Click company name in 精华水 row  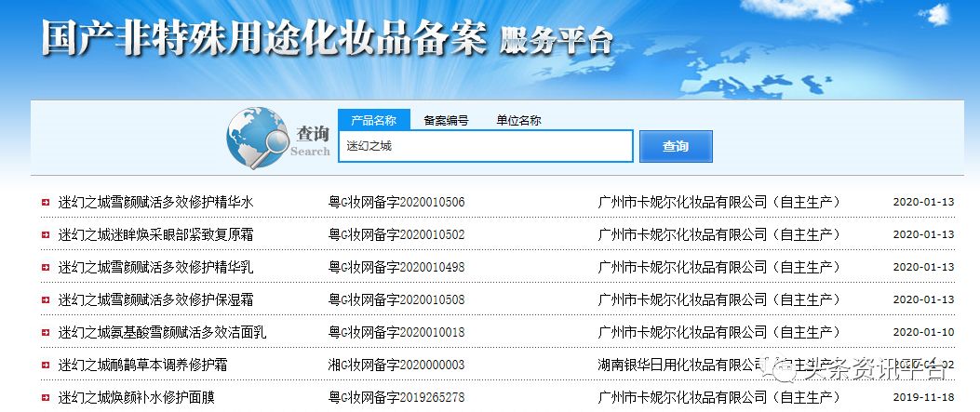click(x=719, y=202)
